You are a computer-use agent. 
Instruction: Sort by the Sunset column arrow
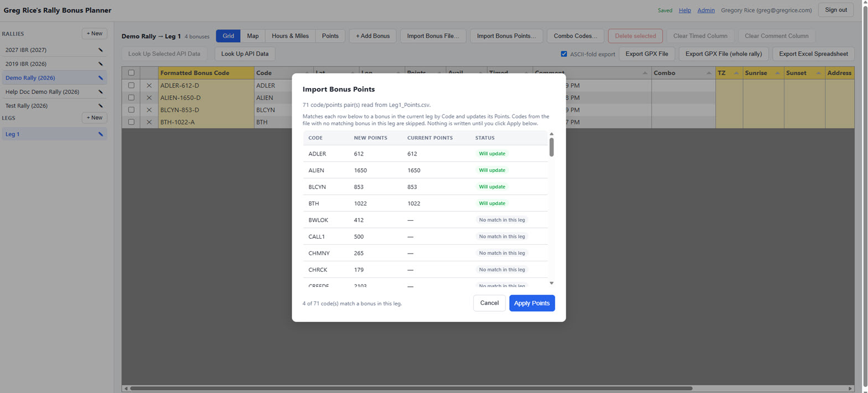(x=818, y=73)
